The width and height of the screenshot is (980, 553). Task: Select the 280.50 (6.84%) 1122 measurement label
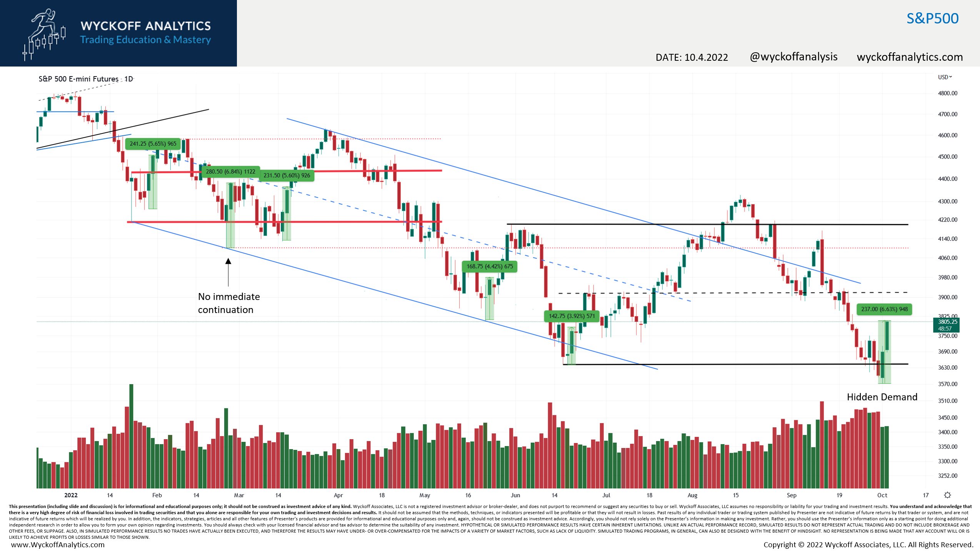230,172
